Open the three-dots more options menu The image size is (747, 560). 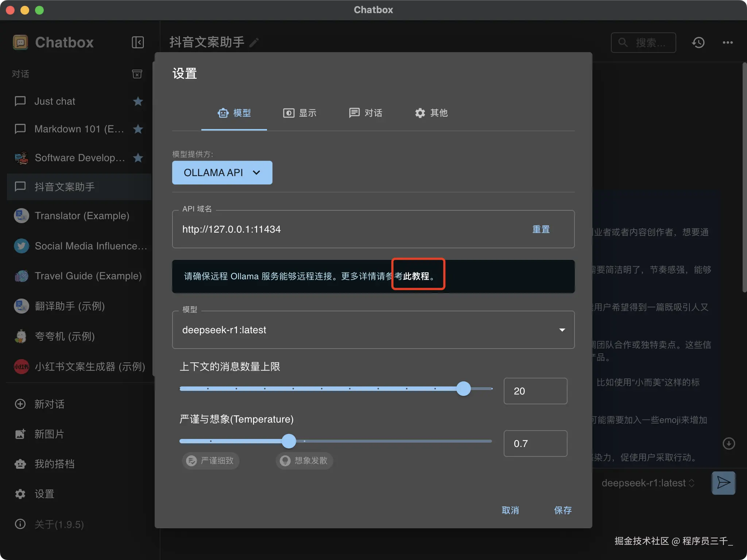[x=728, y=43]
